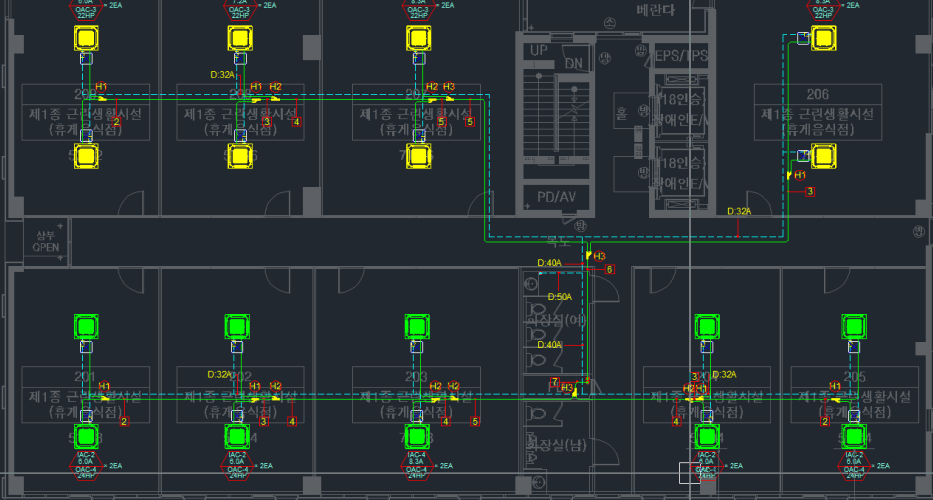Select the lower yellow unit in room 206
The image size is (933, 500).
coord(823,155)
